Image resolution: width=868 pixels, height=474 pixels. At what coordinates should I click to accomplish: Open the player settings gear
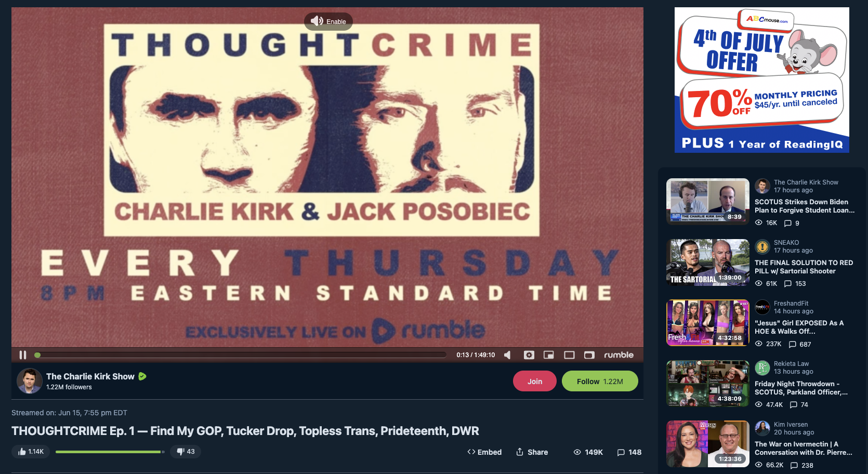click(x=529, y=355)
